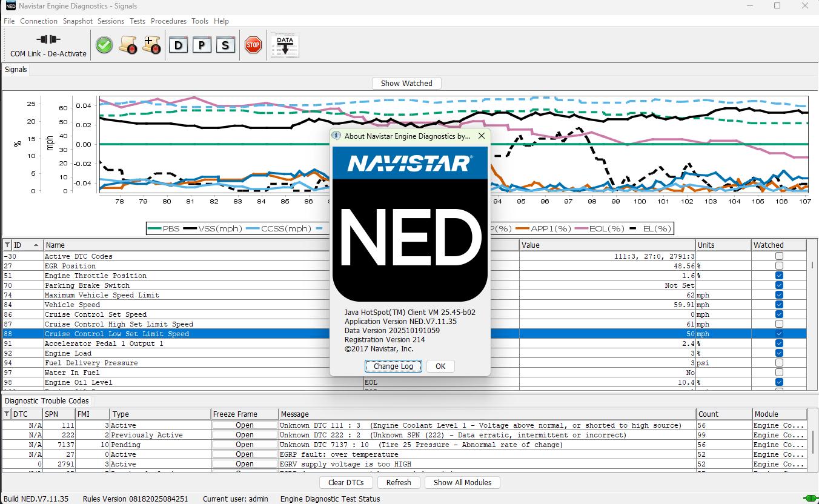Open the session log scroll icon
This screenshot has height=504, width=819.
[x=127, y=45]
